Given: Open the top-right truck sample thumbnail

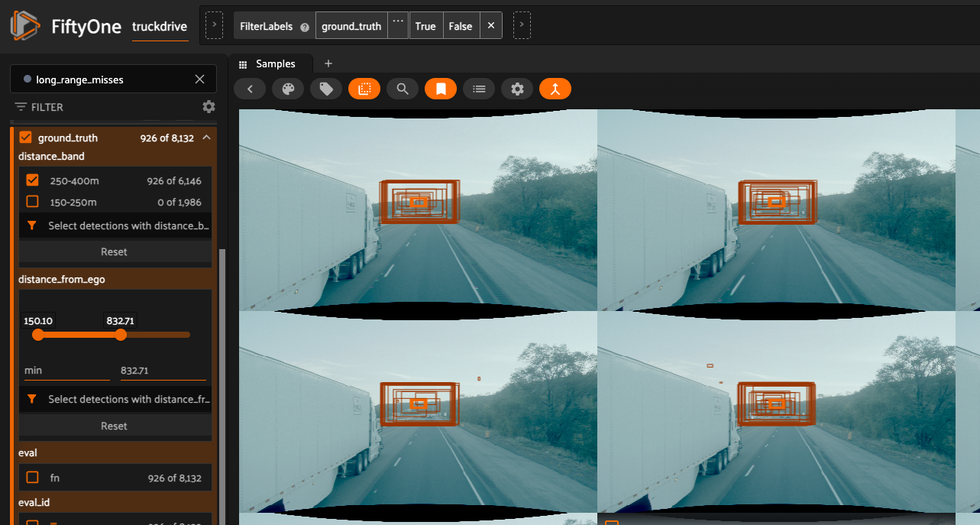Looking at the screenshot, I should tap(776, 210).
